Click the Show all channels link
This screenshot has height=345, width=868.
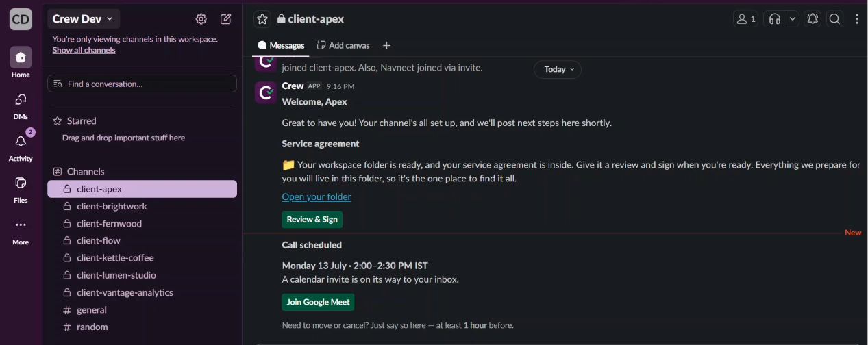[x=84, y=50]
